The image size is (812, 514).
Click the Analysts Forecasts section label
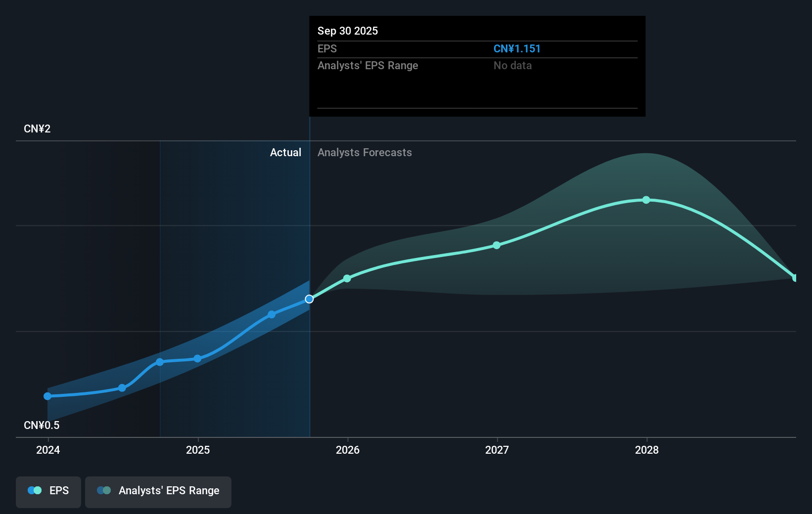364,153
